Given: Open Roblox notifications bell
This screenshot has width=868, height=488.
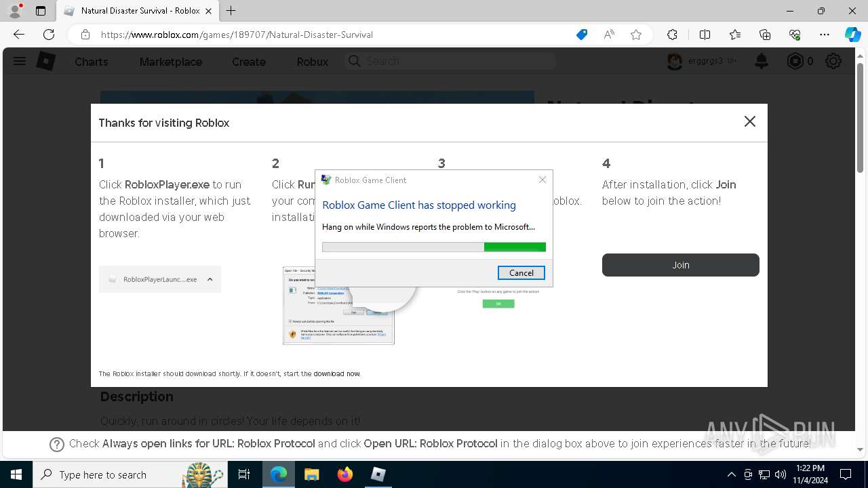Looking at the screenshot, I should [762, 62].
